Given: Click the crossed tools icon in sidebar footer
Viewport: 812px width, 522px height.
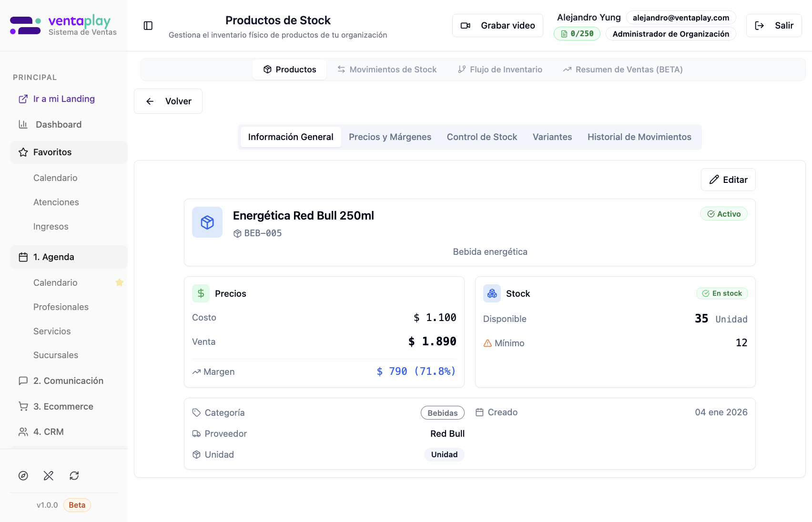Looking at the screenshot, I should pyautogui.click(x=49, y=476).
